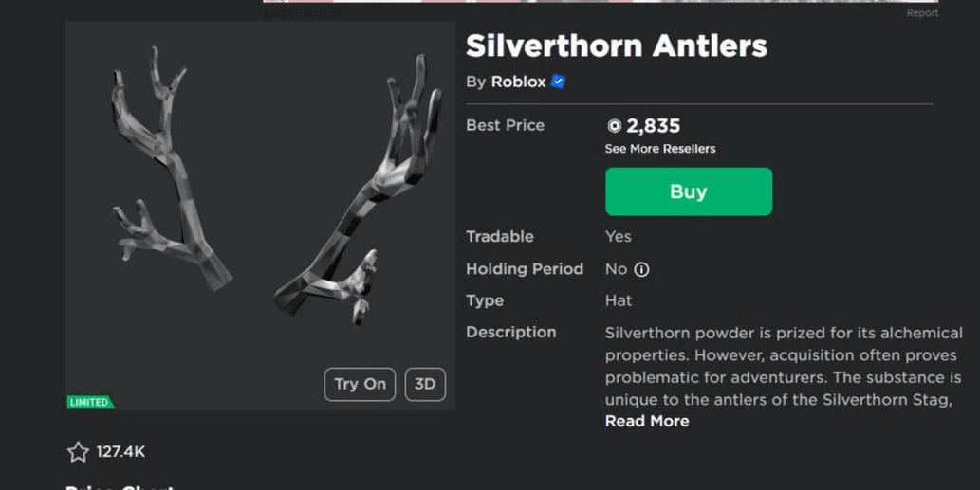Favorite the item with the star icon
This screenshot has height=490, width=980.
78,452
